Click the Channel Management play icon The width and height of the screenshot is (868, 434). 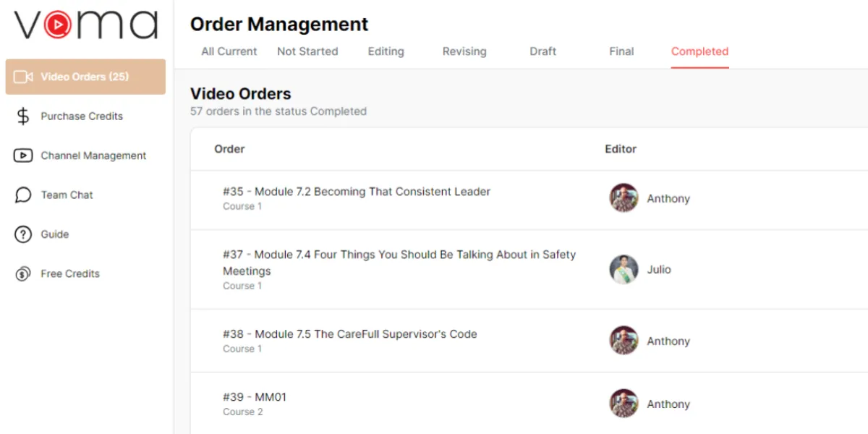pos(23,156)
